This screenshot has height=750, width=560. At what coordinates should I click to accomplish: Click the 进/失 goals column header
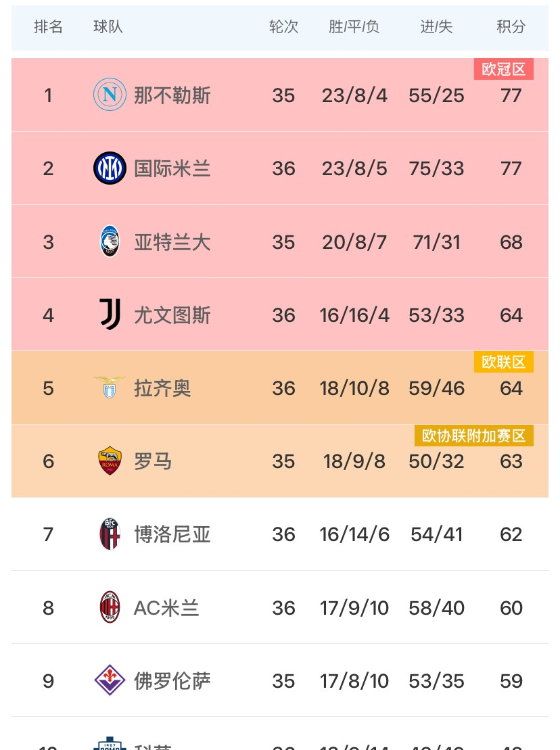tap(436, 27)
